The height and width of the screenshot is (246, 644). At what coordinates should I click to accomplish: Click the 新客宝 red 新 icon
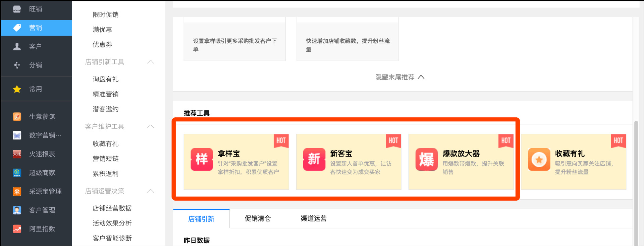click(314, 159)
